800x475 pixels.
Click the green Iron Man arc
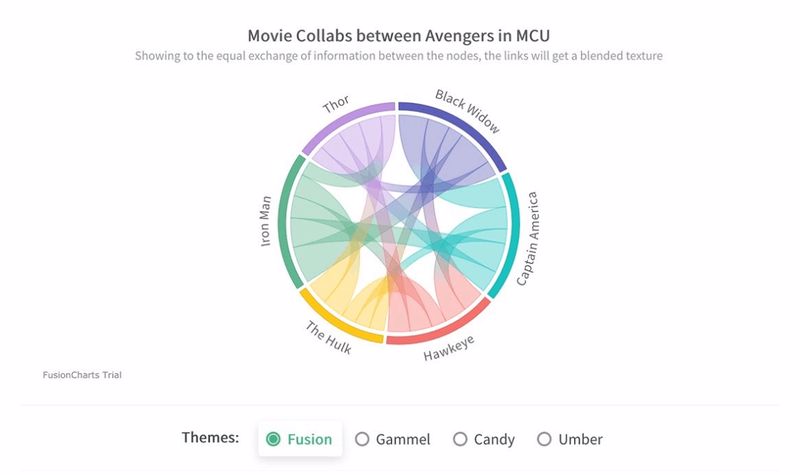(285, 222)
